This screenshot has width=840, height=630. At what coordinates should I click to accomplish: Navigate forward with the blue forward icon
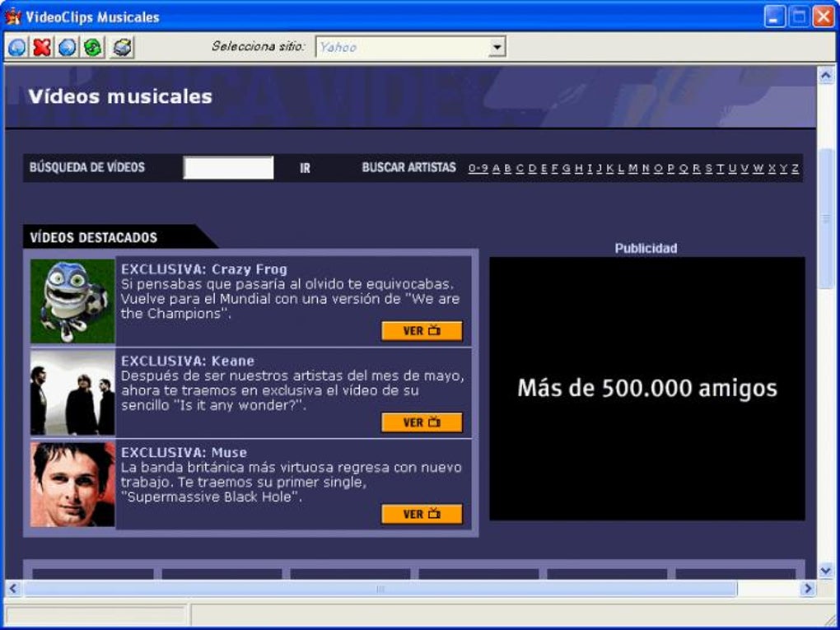tap(67, 48)
